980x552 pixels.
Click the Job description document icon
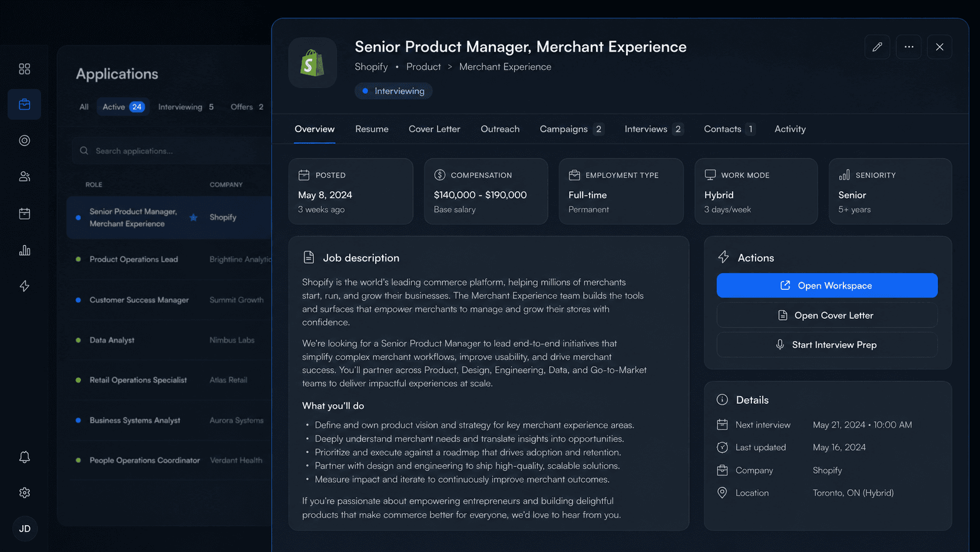coord(309,258)
